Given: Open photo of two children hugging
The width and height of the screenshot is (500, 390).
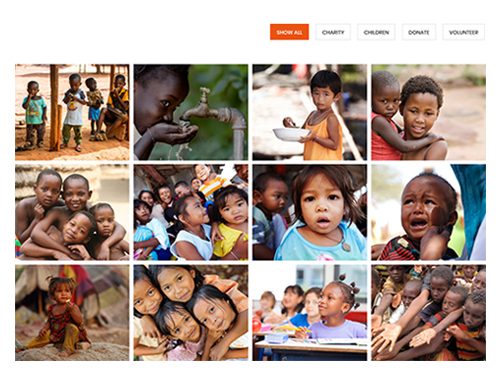Looking at the screenshot, I should (428, 112).
